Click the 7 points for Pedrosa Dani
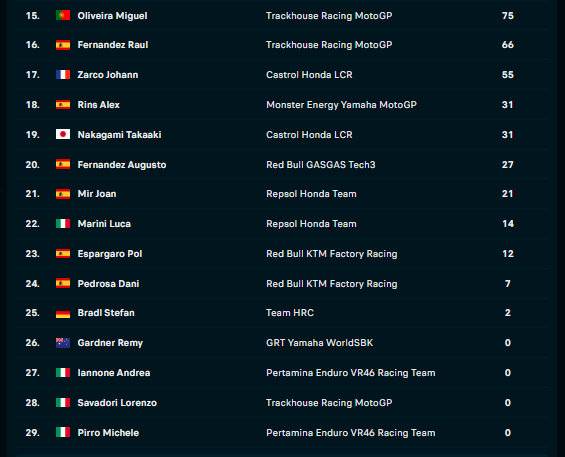Screen dimensions: 565x457 pos(508,284)
